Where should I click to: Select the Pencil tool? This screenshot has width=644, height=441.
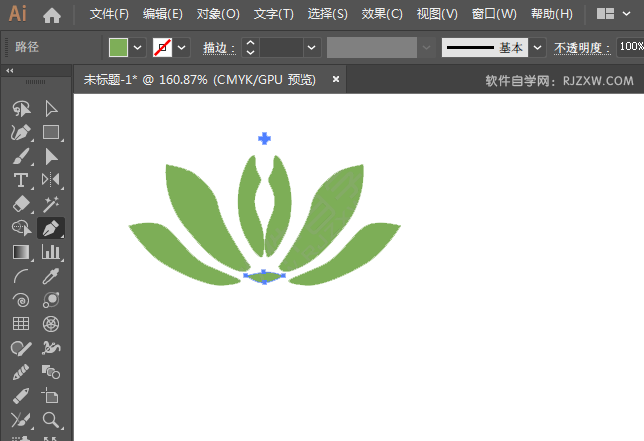21,396
